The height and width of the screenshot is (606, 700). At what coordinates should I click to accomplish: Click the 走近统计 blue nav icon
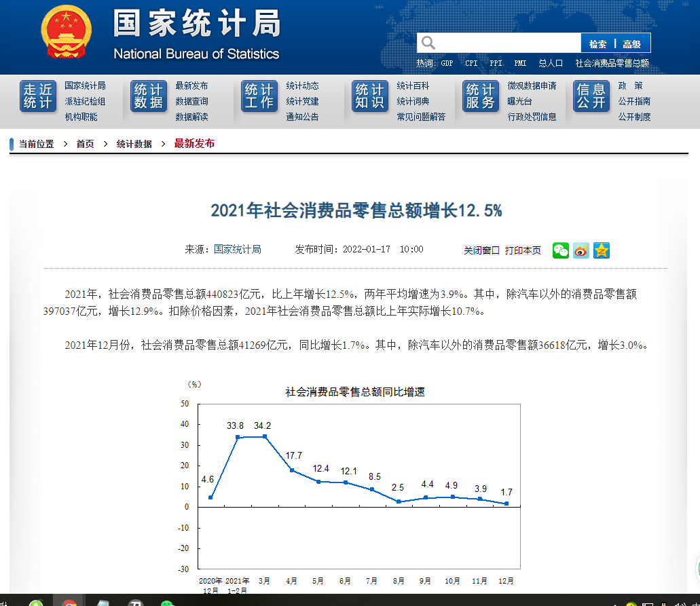point(38,97)
